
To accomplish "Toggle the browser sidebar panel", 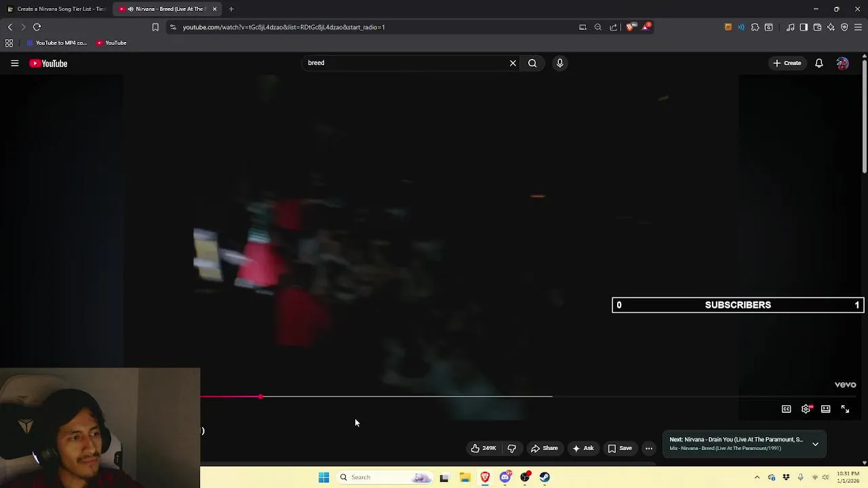I will (x=804, y=27).
